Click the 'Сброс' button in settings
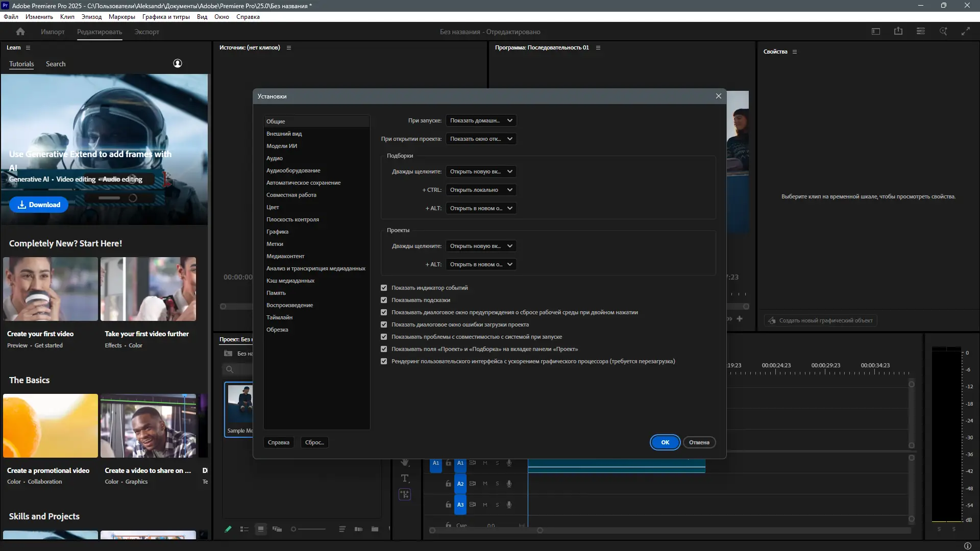The width and height of the screenshot is (980, 551). [313, 442]
